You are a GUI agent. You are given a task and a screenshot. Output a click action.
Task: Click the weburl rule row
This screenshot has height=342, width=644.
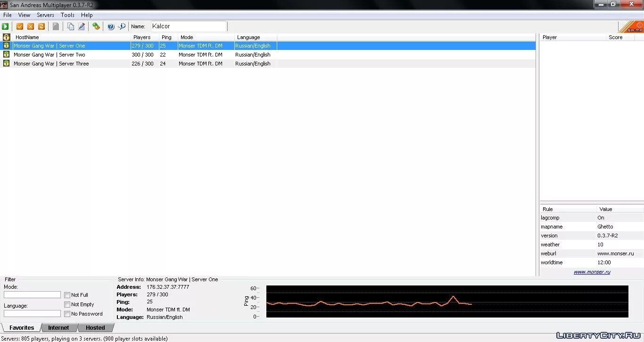tap(592, 253)
